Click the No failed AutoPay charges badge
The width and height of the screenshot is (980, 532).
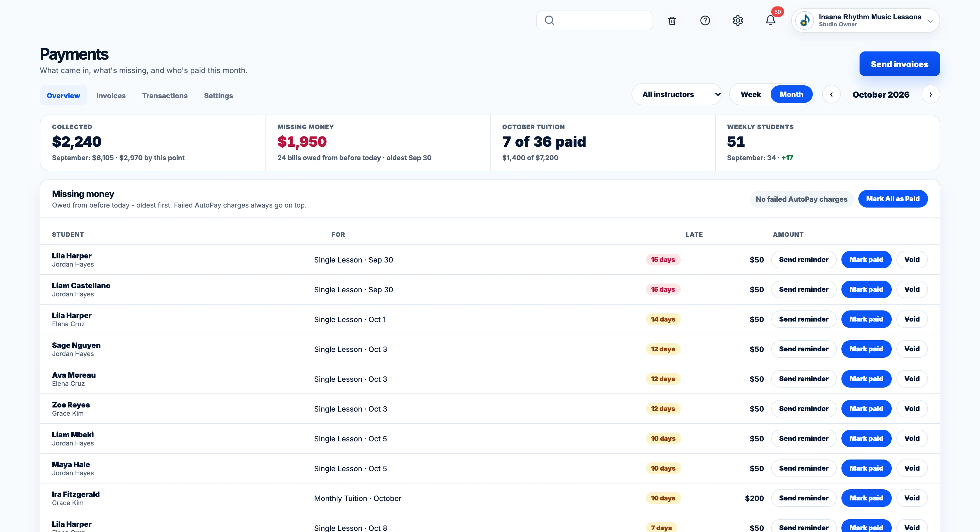point(801,199)
